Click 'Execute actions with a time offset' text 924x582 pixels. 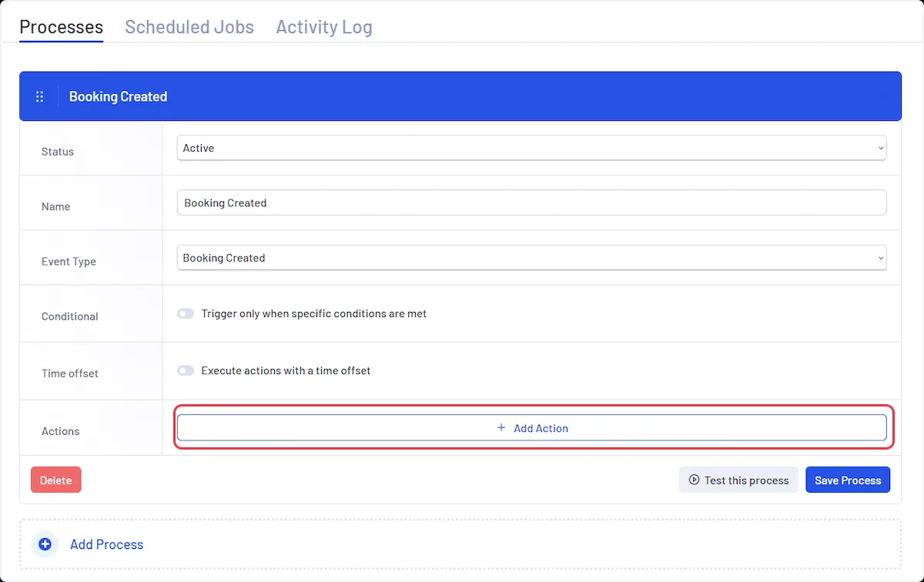[x=286, y=371]
